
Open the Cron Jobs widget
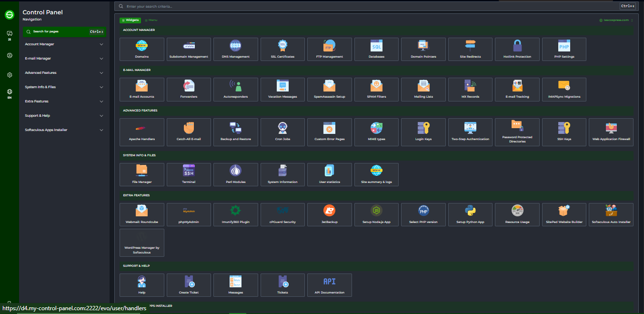tap(282, 132)
